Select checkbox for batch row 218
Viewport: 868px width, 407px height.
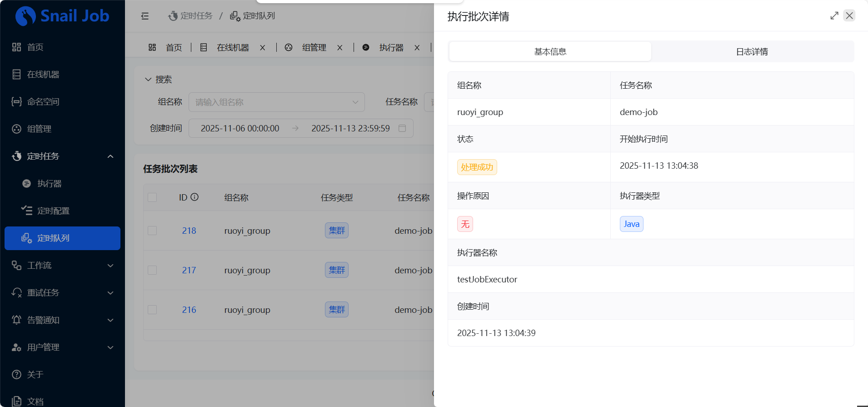152,231
